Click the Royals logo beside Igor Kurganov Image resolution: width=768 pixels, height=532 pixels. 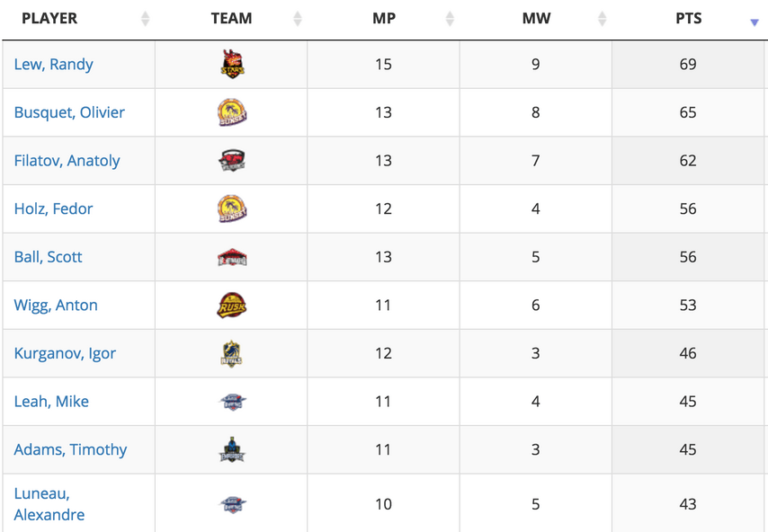point(232,353)
